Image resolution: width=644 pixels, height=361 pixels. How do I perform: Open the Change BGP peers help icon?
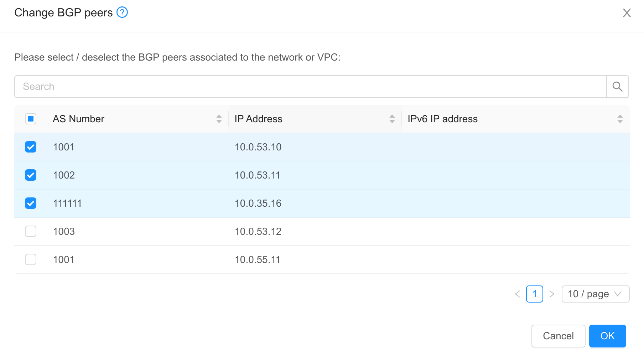122,12
